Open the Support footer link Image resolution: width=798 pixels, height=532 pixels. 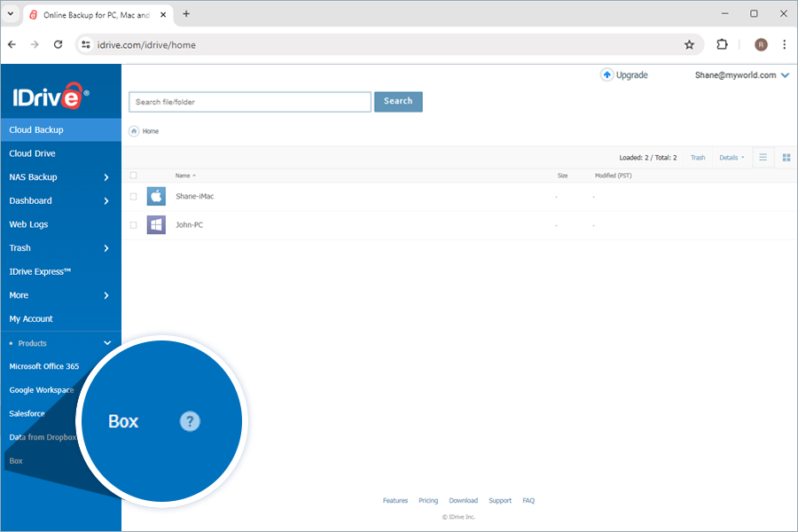(x=500, y=500)
